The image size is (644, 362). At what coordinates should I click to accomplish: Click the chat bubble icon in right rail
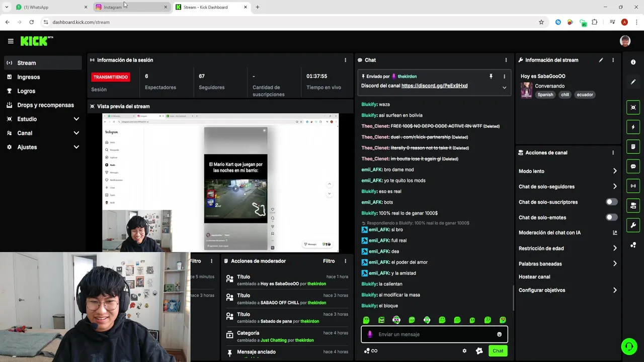click(633, 166)
